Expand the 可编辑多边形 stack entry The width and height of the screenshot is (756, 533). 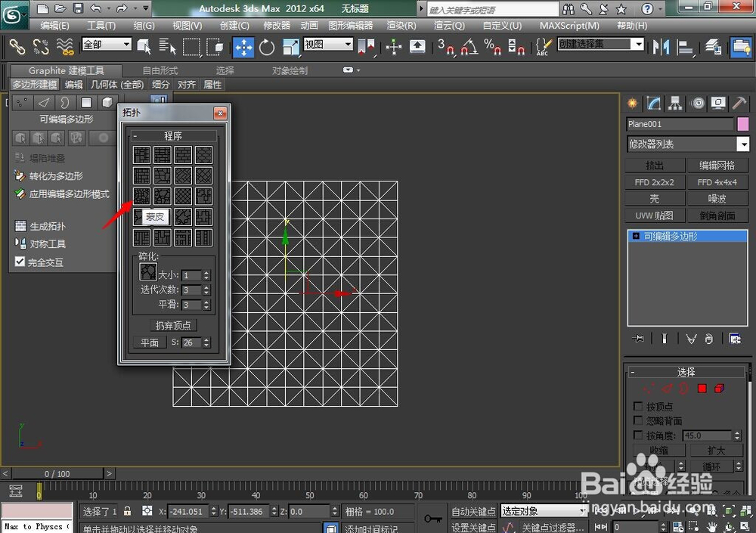636,236
